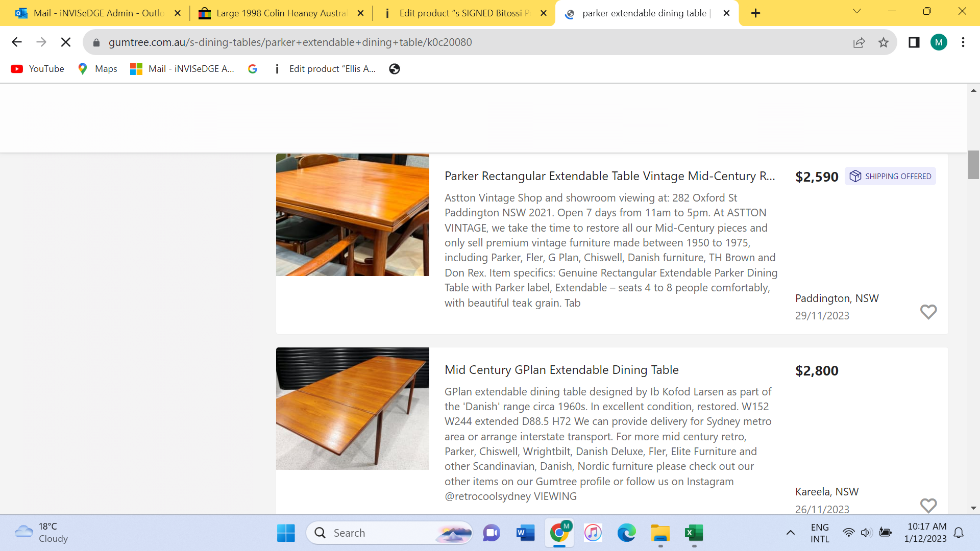
Task: Favourite the Parker Rectangular Extendable Table listing
Action: pyautogui.click(x=928, y=312)
